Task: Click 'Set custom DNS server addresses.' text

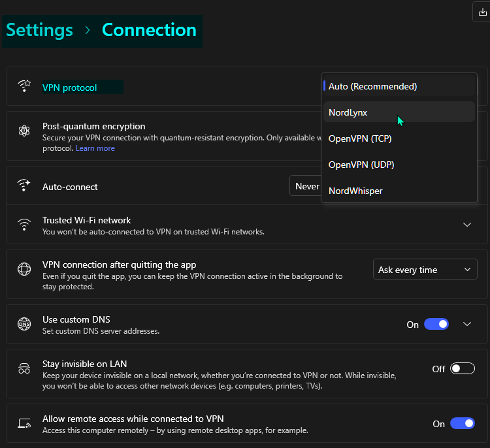Action: coord(101,331)
